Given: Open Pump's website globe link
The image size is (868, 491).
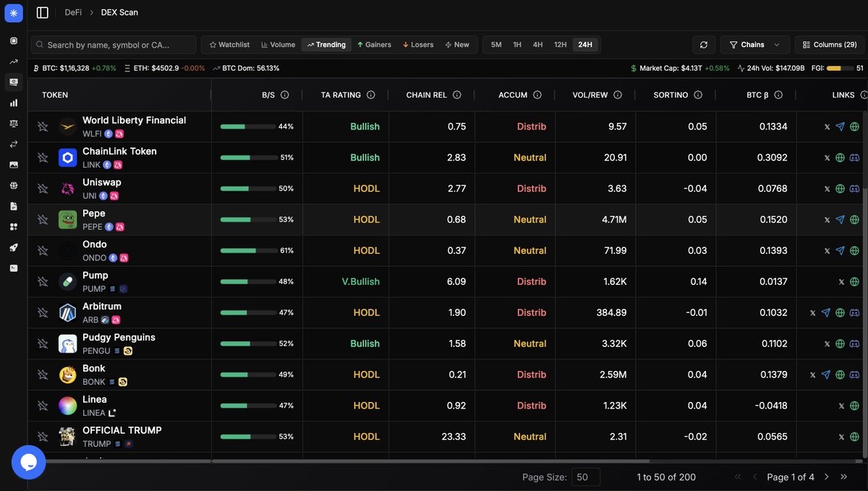Looking at the screenshot, I should tap(854, 282).
